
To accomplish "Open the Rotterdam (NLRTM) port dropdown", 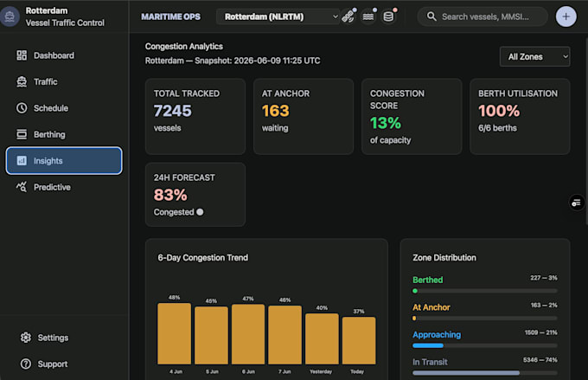I will 278,16.
